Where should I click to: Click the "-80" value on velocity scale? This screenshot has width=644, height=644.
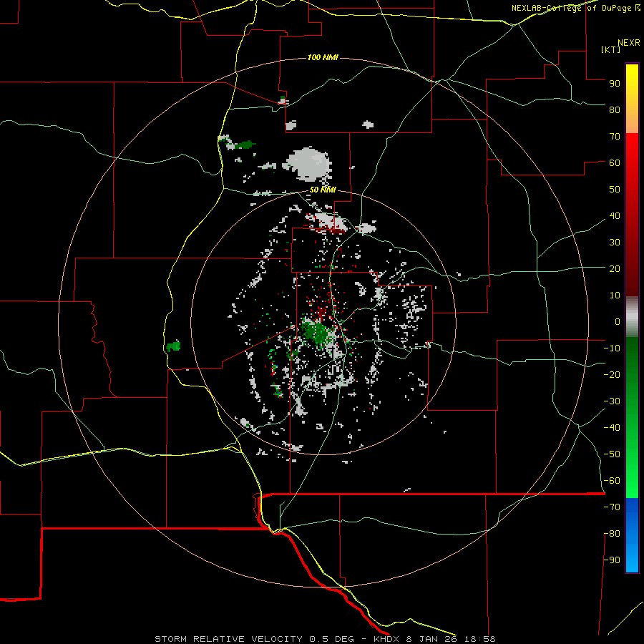coord(612,534)
